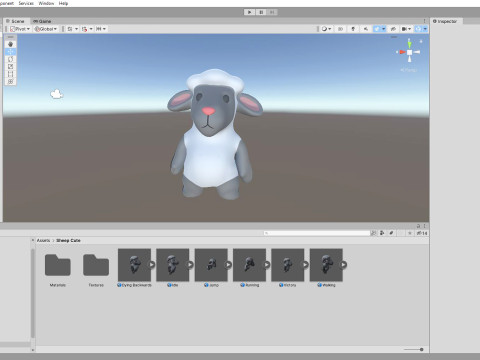Open shading draw mode dropdown
The height and width of the screenshot is (360, 480).
pyautogui.click(x=326, y=29)
